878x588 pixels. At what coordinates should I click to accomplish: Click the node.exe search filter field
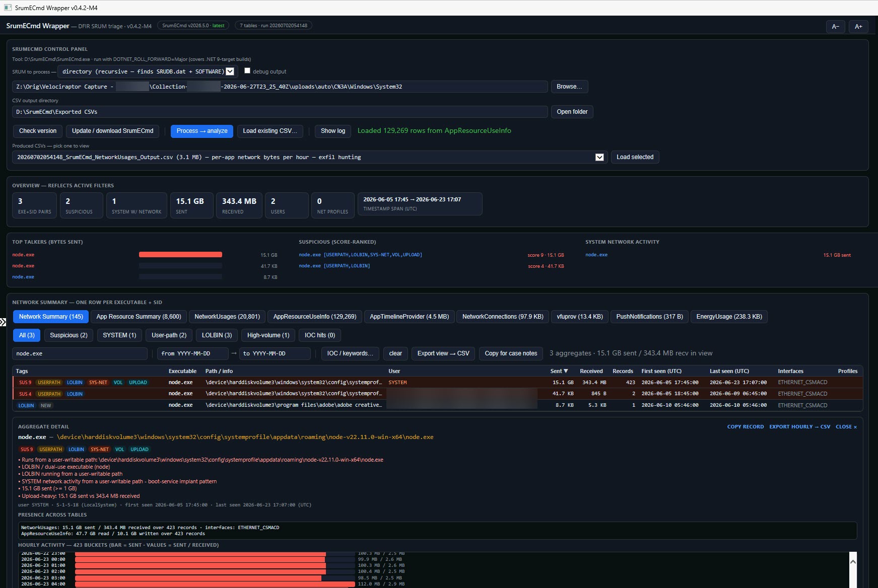pyautogui.click(x=80, y=353)
